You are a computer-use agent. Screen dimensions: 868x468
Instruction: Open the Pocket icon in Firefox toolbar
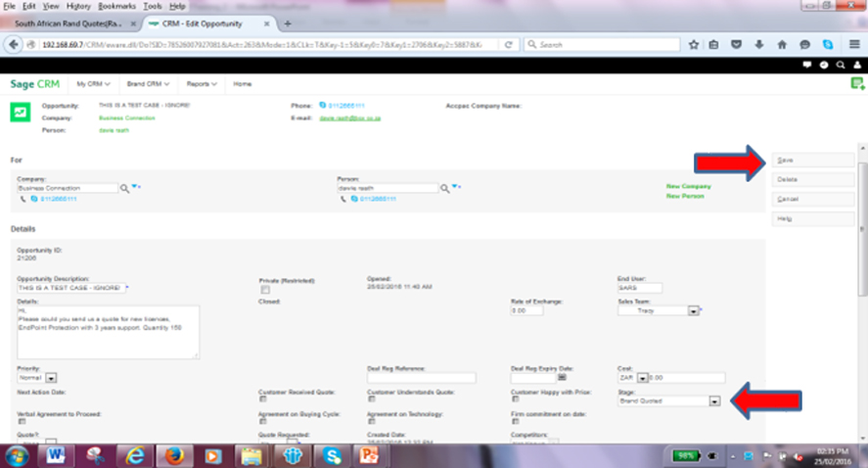(736, 44)
